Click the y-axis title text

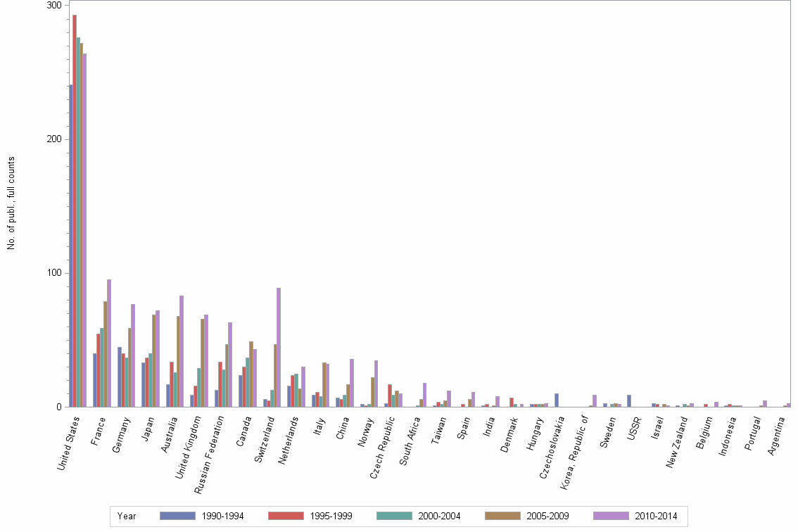11,203
